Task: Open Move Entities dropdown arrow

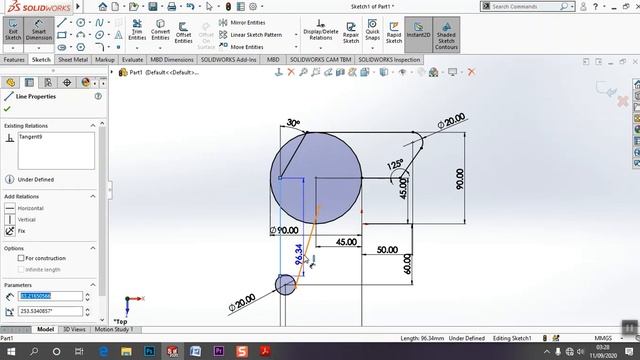Action: point(296,47)
